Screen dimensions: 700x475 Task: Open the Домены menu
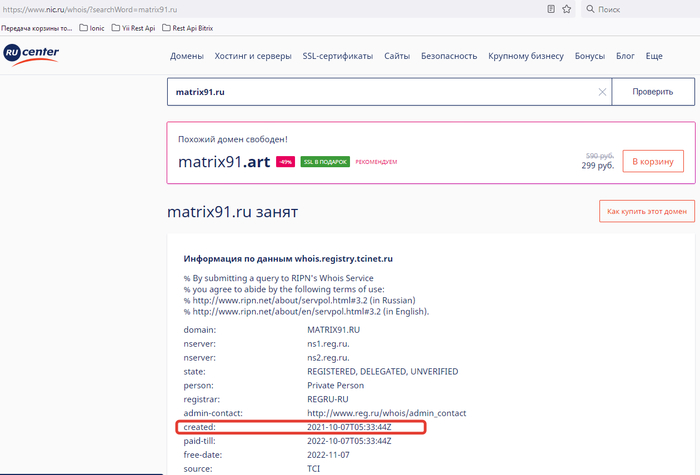(187, 56)
